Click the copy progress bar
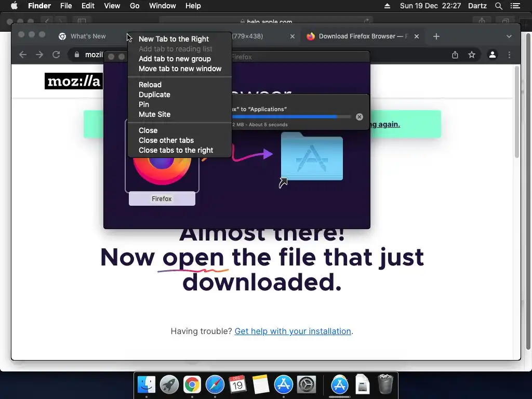 [x=291, y=117]
